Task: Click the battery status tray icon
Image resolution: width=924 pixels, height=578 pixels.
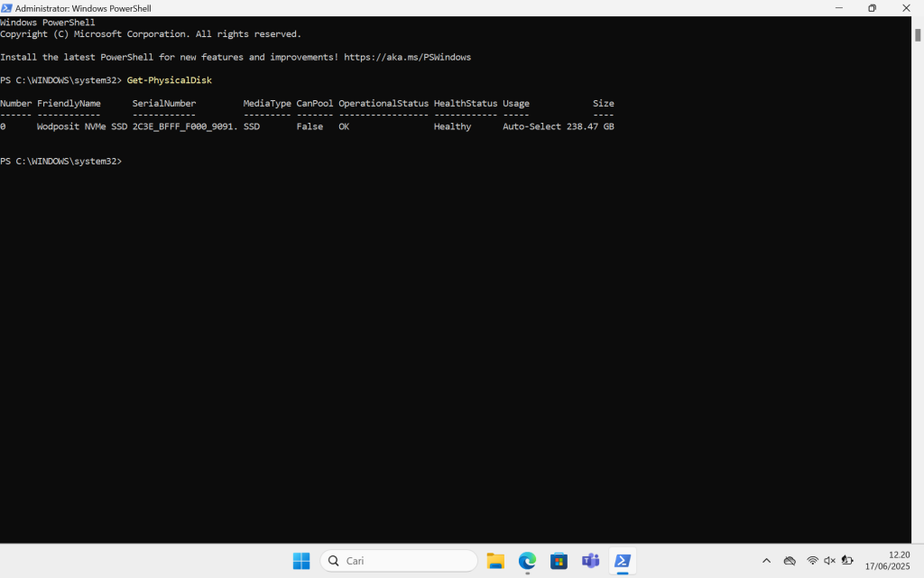Action: [x=846, y=560]
